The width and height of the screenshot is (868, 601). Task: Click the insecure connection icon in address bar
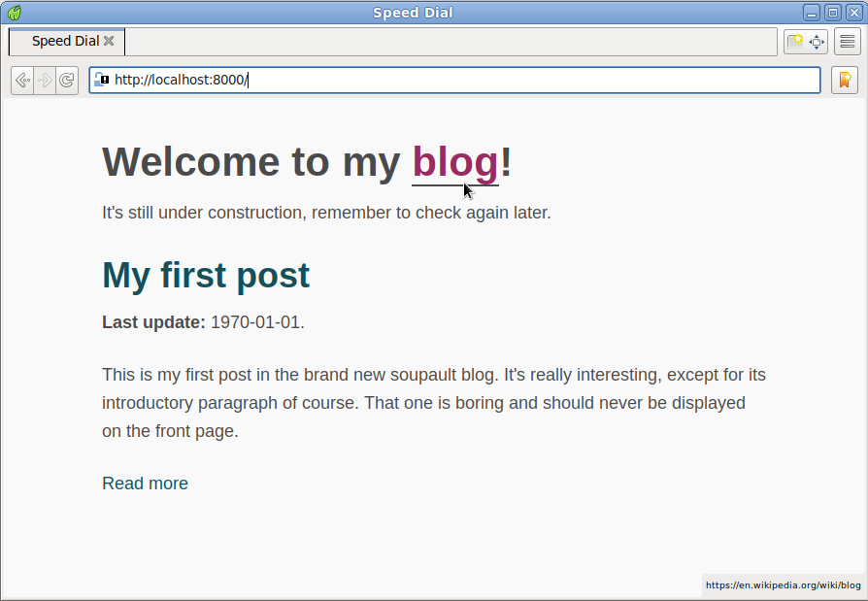pos(101,80)
